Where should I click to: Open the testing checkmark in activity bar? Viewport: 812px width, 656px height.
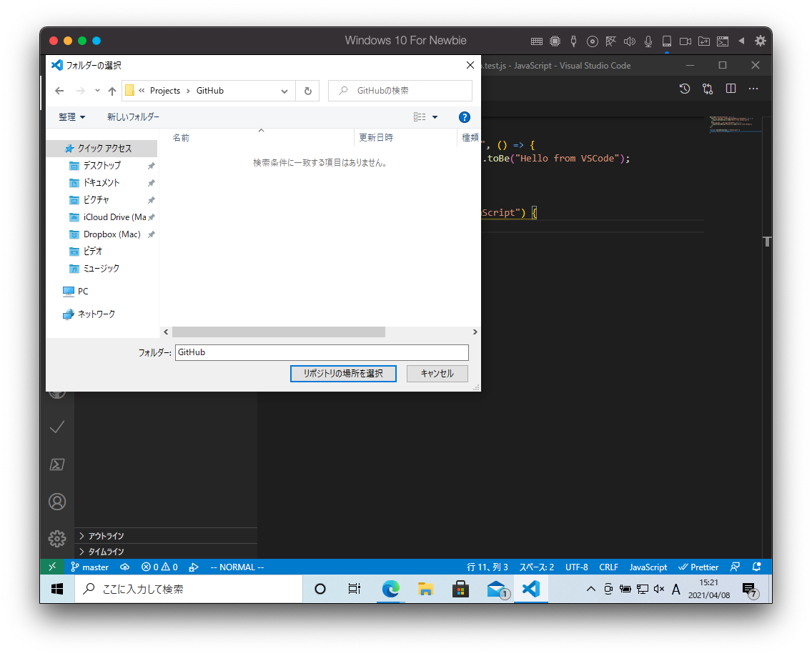[57, 427]
